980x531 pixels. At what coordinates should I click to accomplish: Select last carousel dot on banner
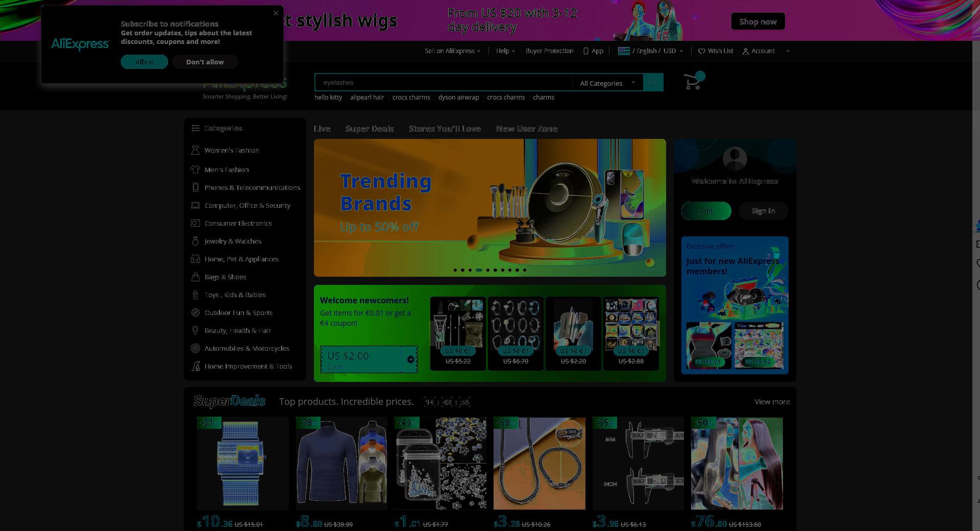pos(524,270)
